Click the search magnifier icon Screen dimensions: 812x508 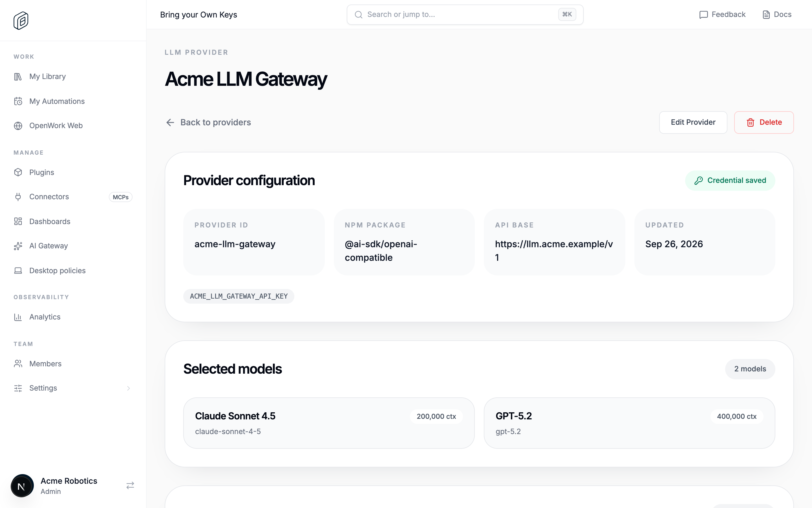click(359, 15)
